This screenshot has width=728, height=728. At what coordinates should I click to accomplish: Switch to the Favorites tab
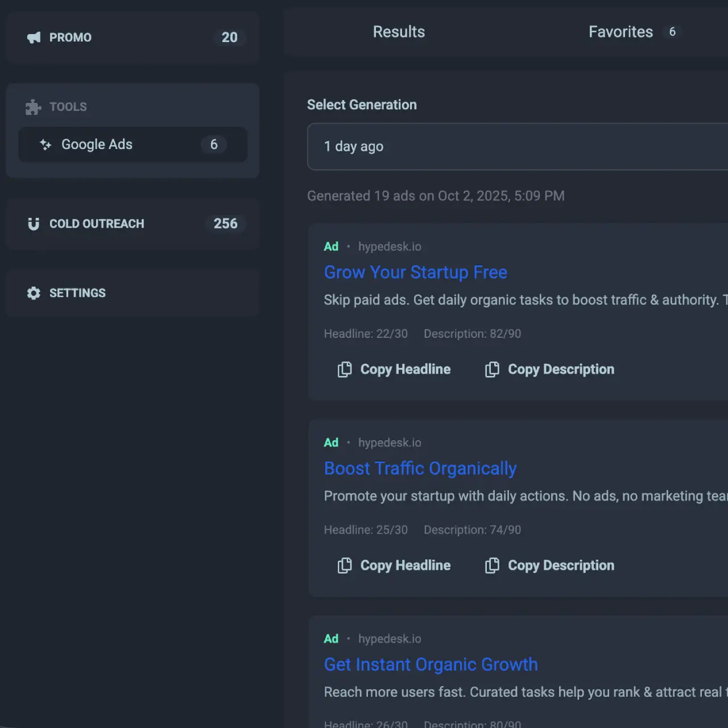(x=621, y=32)
